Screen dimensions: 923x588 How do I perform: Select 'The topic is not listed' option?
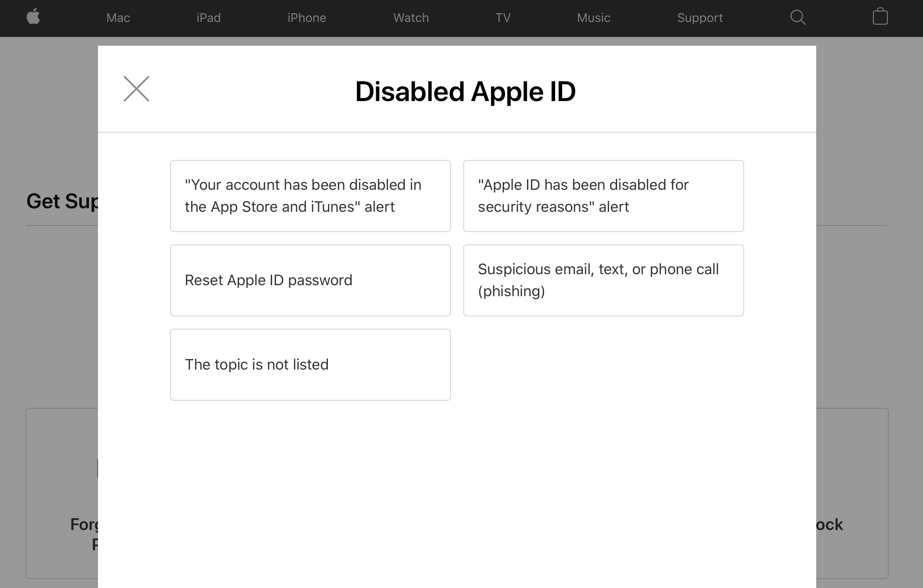309,364
